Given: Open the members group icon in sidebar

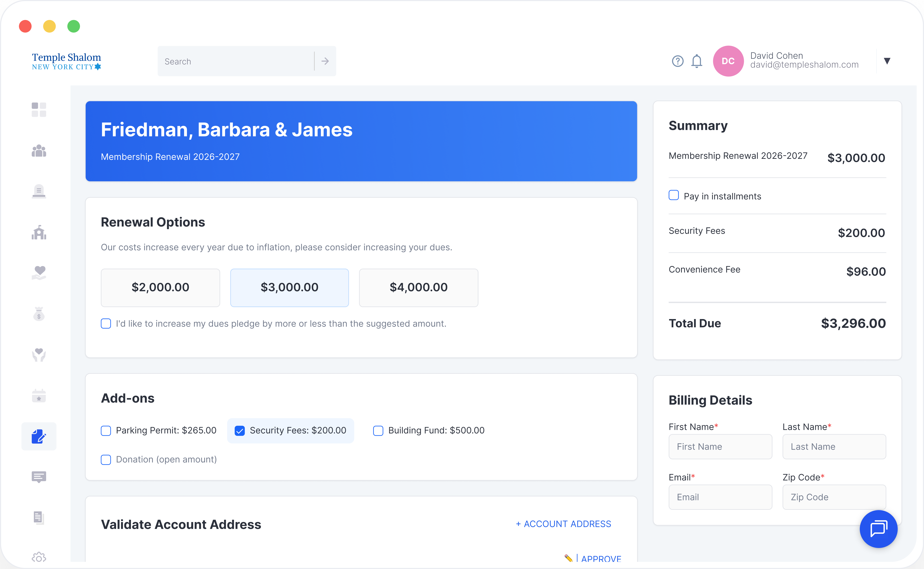Looking at the screenshot, I should point(39,151).
